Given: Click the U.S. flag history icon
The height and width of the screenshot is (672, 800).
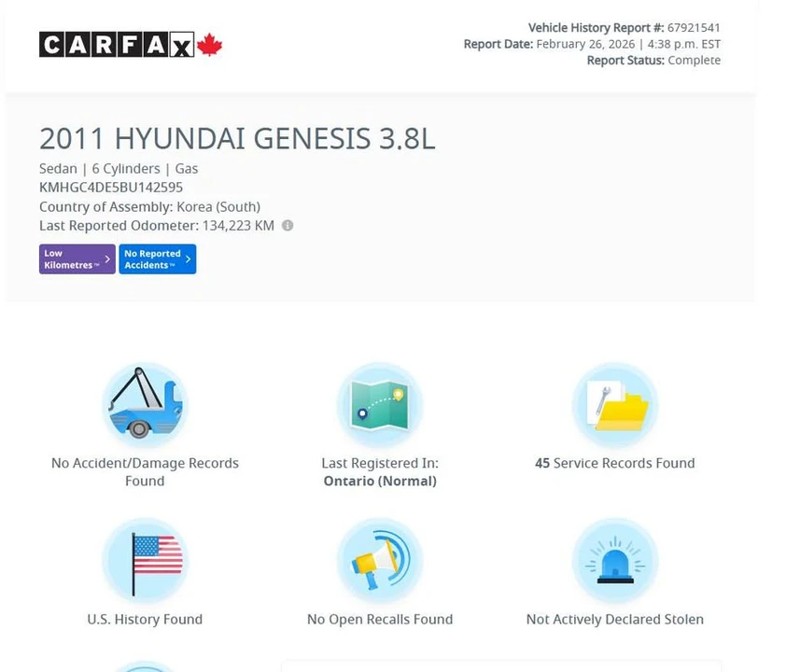Looking at the screenshot, I should [145, 561].
